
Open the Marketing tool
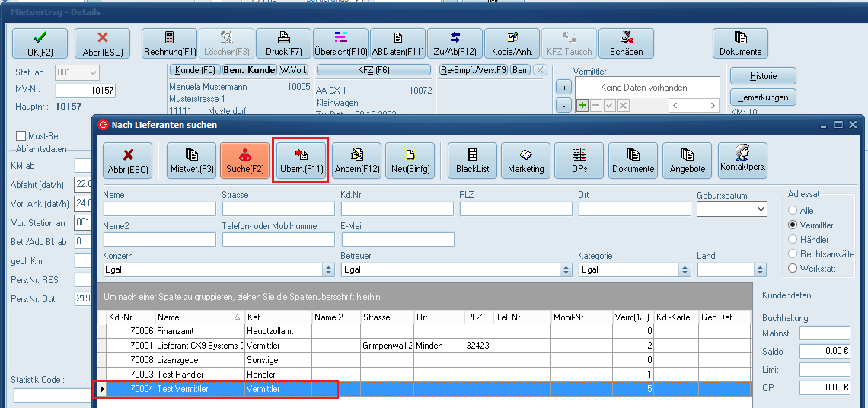click(525, 161)
